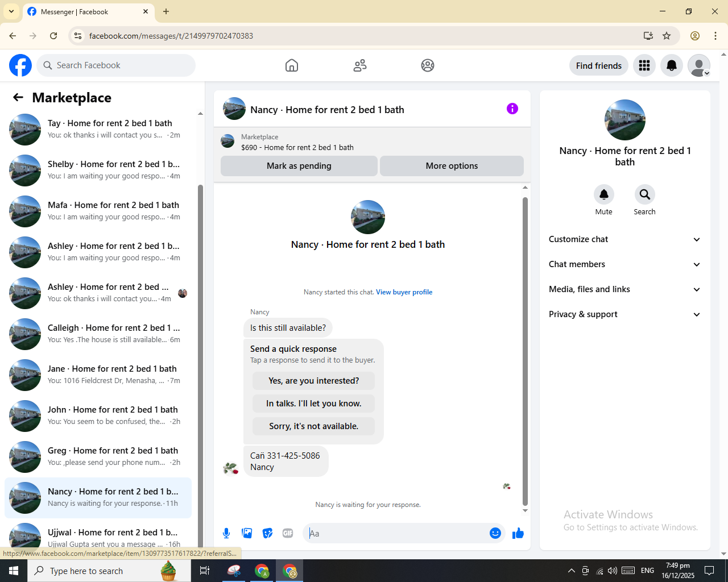The width and height of the screenshot is (728, 582).
Task: Click the browser address bar URL
Action: click(x=171, y=36)
